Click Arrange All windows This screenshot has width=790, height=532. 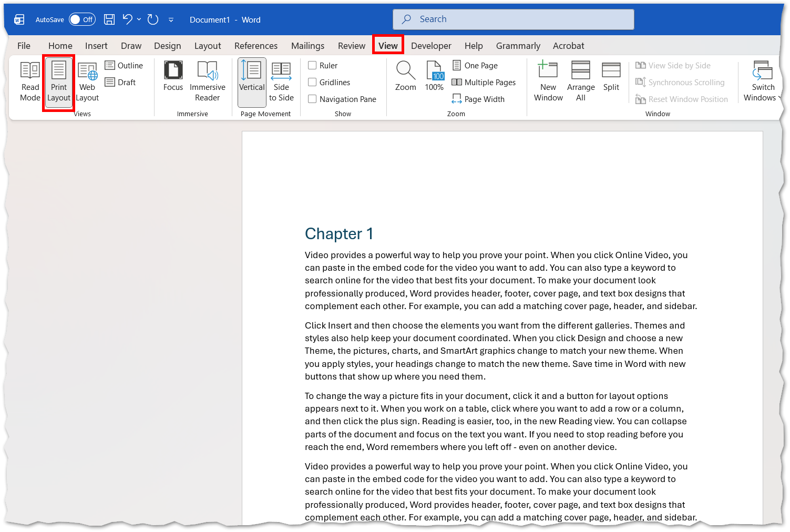(581, 81)
